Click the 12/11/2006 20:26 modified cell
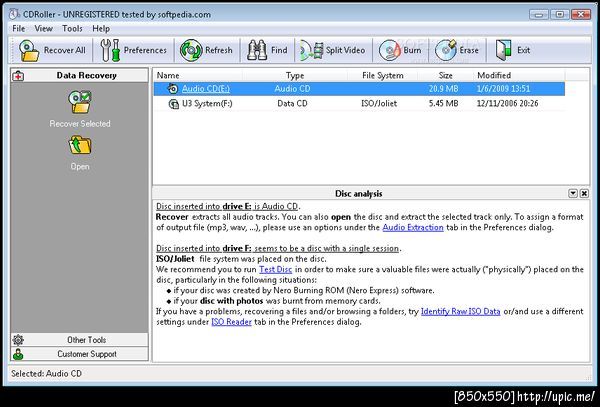Viewport: 600px width, 407px height. pyautogui.click(x=507, y=104)
